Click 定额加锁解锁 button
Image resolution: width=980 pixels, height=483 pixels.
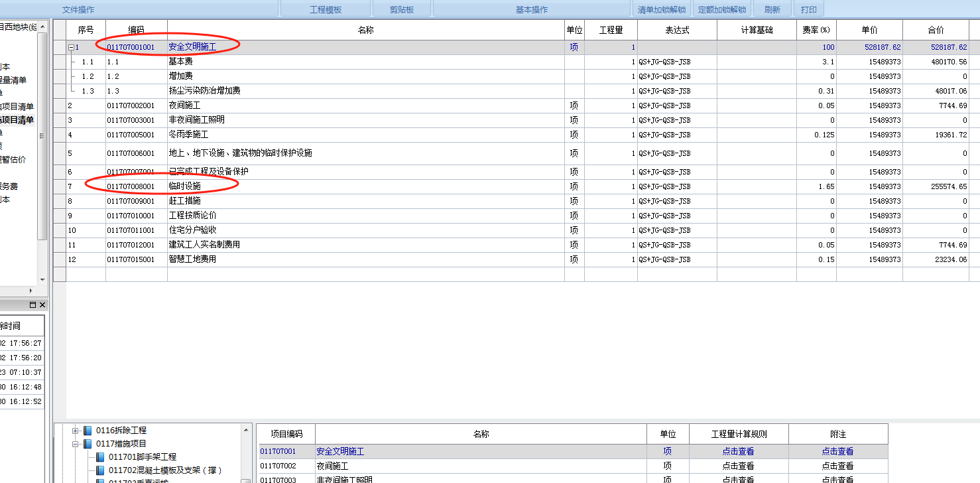[x=722, y=9]
